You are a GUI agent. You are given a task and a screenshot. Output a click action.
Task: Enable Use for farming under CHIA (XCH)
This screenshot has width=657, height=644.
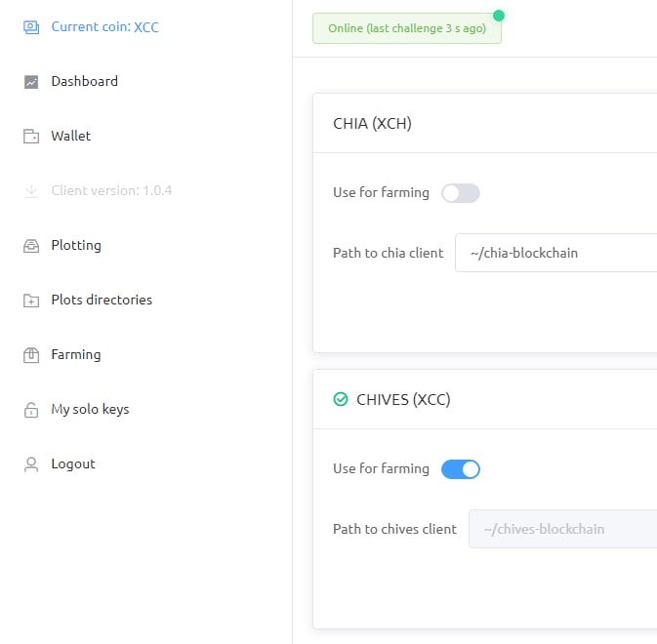click(461, 193)
